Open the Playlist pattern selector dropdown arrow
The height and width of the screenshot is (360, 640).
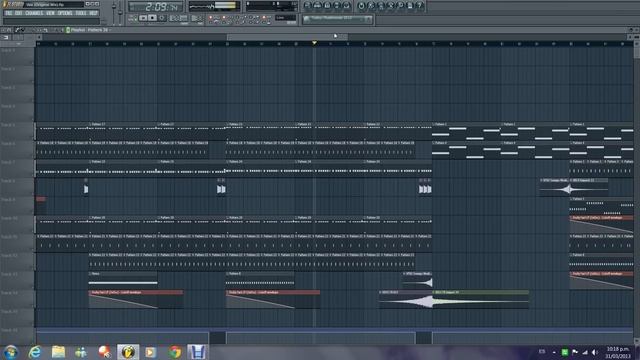pyautogui.click(x=109, y=30)
